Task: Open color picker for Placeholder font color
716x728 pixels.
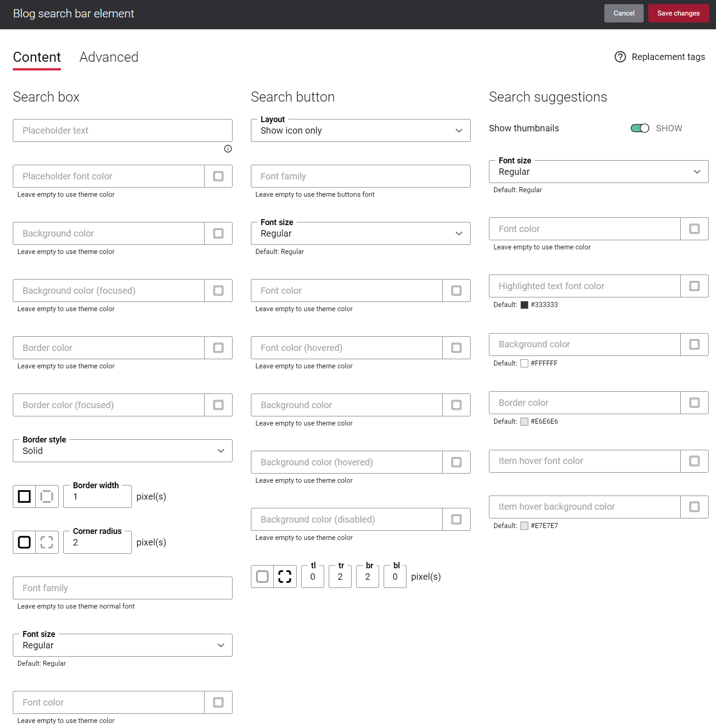Action: 218,176
